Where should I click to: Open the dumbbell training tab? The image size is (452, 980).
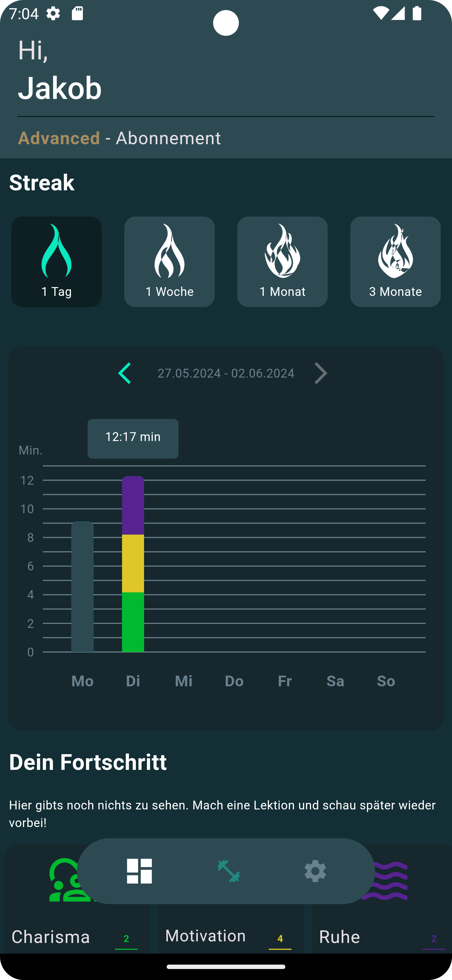[229, 871]
